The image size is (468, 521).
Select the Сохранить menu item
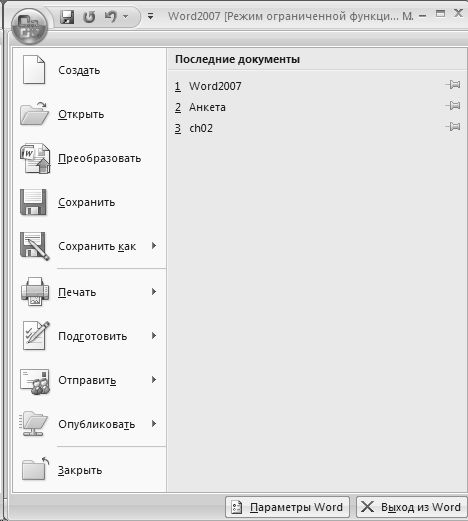tap(89, 202)
